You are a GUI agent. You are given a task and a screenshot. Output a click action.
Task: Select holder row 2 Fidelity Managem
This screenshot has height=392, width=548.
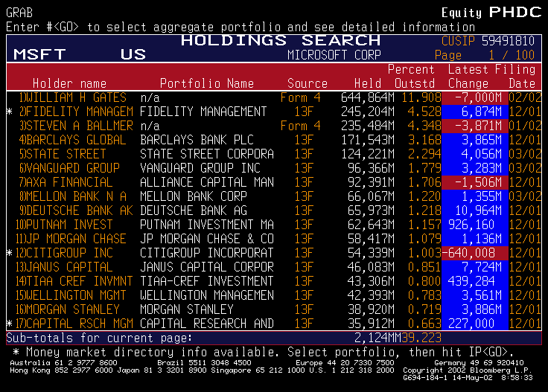click(274, 112)
